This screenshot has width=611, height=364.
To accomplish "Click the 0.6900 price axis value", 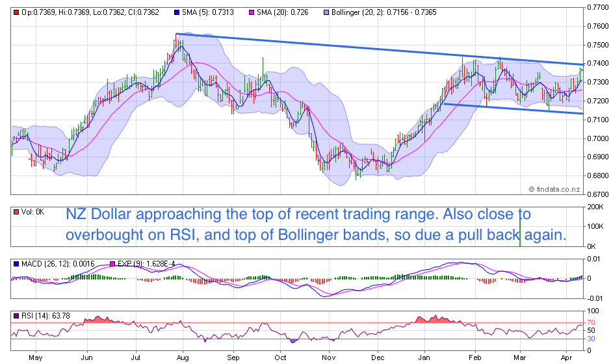I will click(598, 157).
